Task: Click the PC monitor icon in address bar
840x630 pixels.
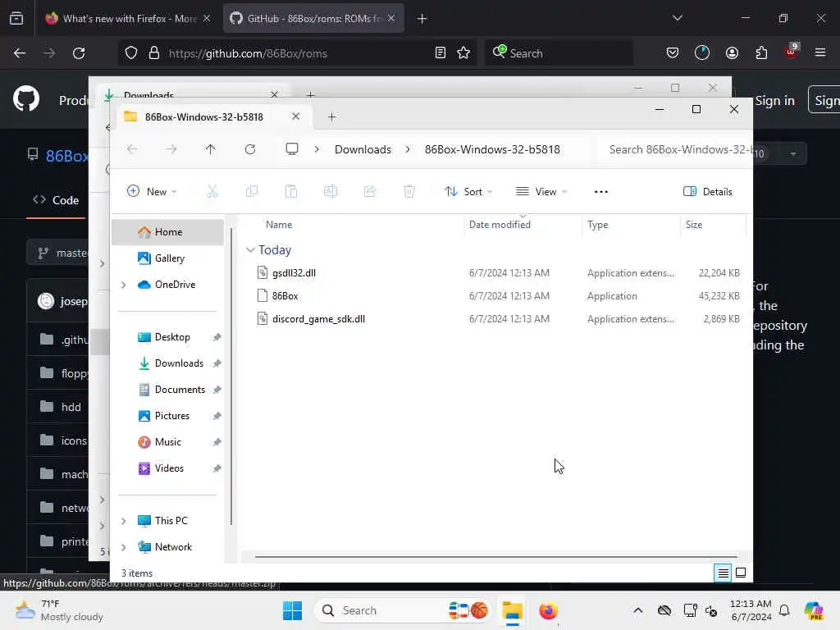Action: [x=292, y=149]
